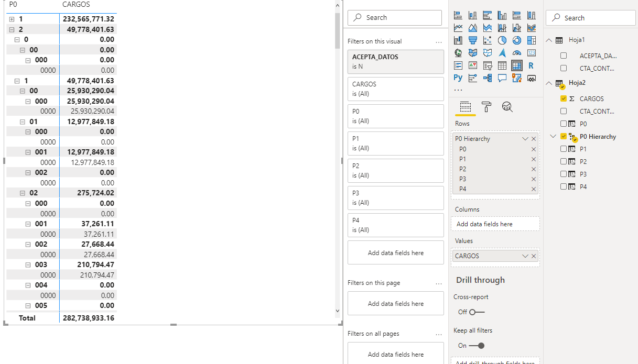Open options for Filters on all pages
Screen dimensions: 638x364
click(x=439, y=334)
